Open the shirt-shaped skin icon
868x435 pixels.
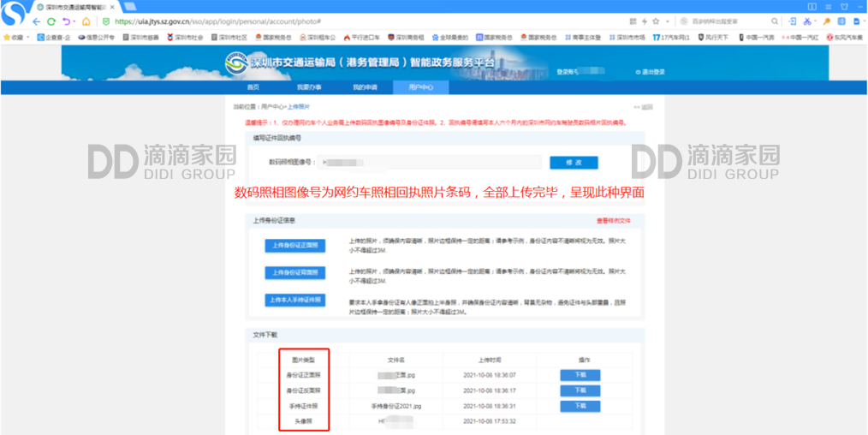click(x=844, y=7)
